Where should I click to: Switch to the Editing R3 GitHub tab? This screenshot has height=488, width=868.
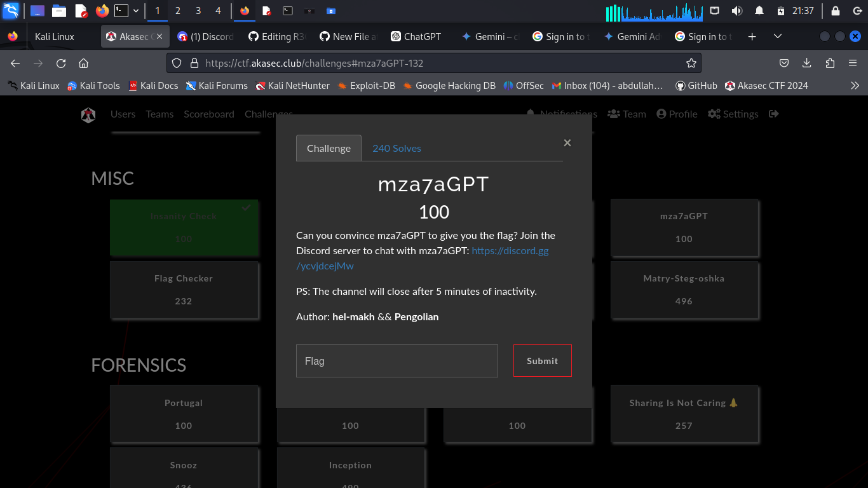[277, 37]
